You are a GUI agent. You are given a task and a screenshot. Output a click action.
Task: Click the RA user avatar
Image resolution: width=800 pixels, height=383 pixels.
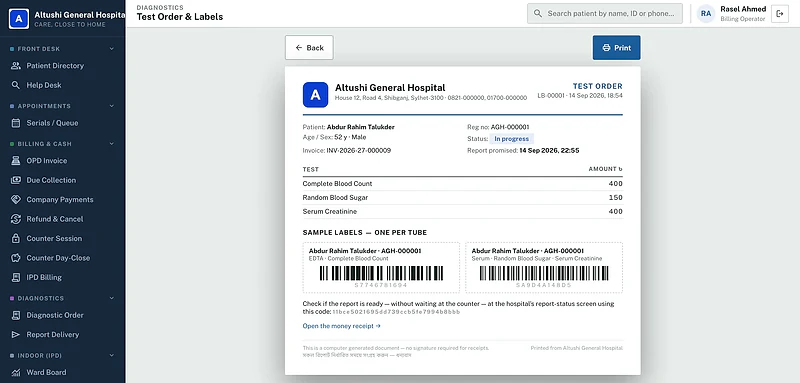coord(706,14)
